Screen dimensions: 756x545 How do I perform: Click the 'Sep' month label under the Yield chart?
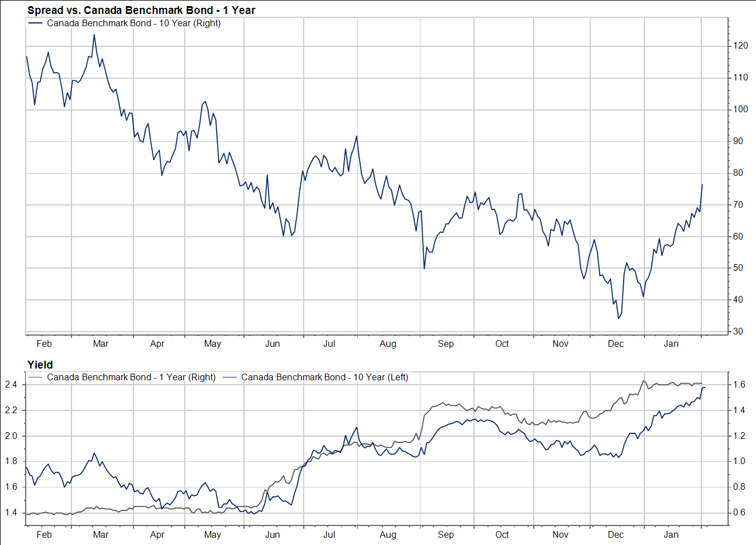[446, 534]
